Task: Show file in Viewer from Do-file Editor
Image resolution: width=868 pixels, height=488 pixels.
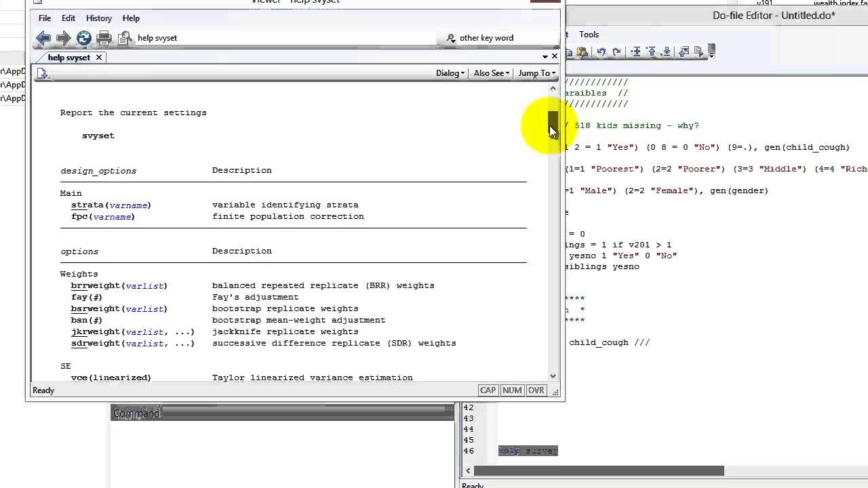Action: [x=684, y=52]
